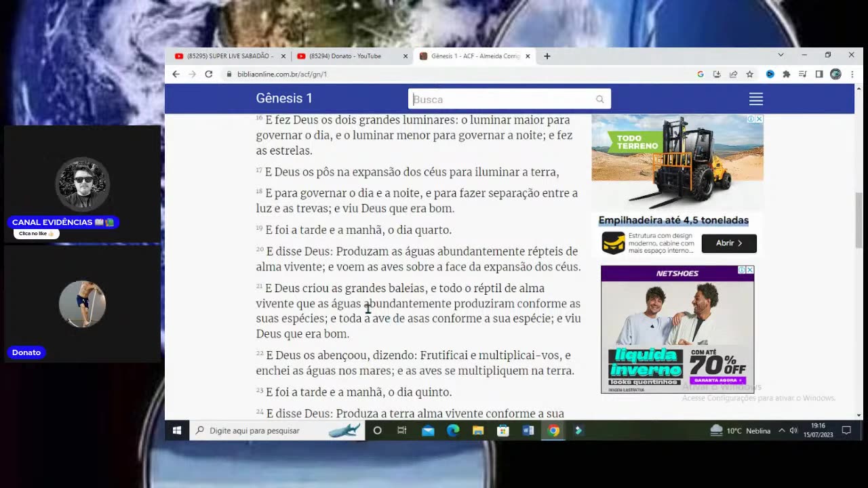868x488 pixels.
Task: Close the Gênesis 1 tab
Action: click(528, 56)
